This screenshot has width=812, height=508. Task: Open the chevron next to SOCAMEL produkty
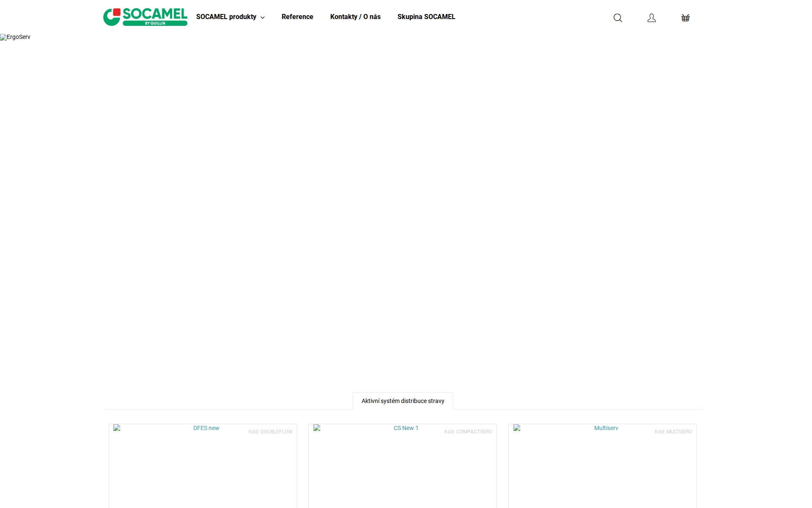262,18
